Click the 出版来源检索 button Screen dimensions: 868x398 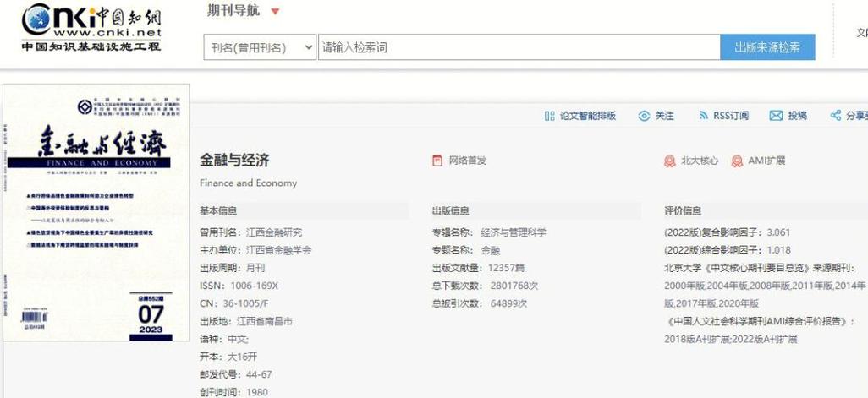point(767,47)
